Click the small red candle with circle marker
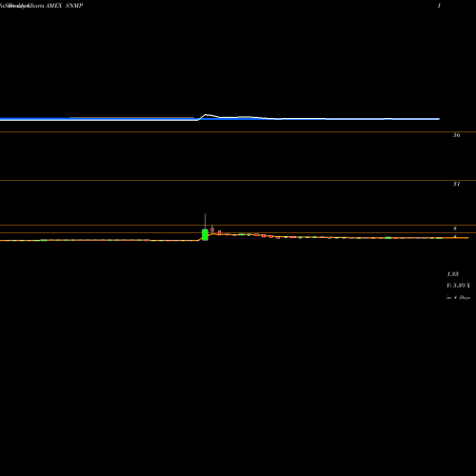 212,229
